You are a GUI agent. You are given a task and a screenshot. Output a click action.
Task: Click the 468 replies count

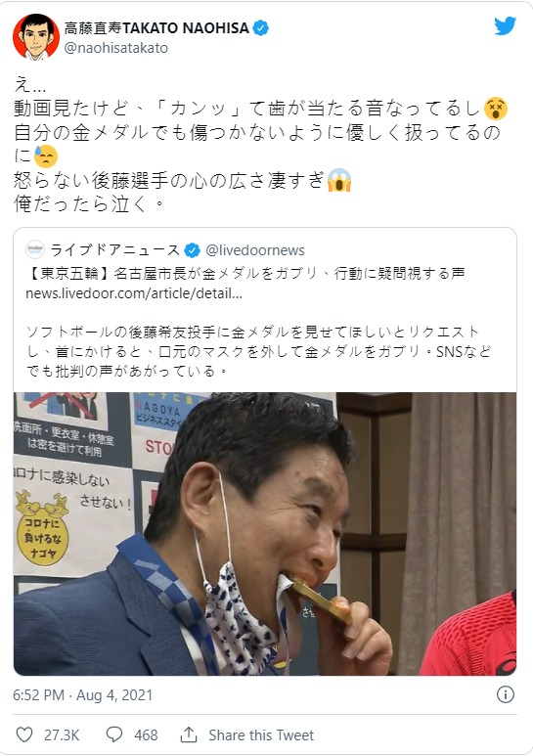[x=146, y=734]
